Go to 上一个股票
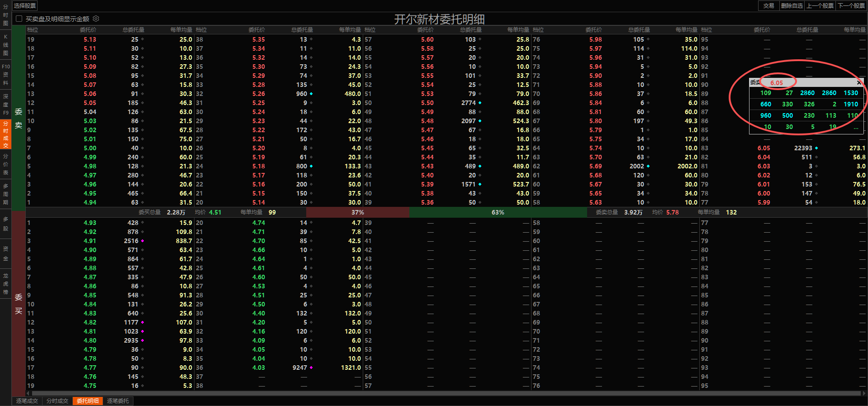The image size is (868, 406). click(820, 5)
